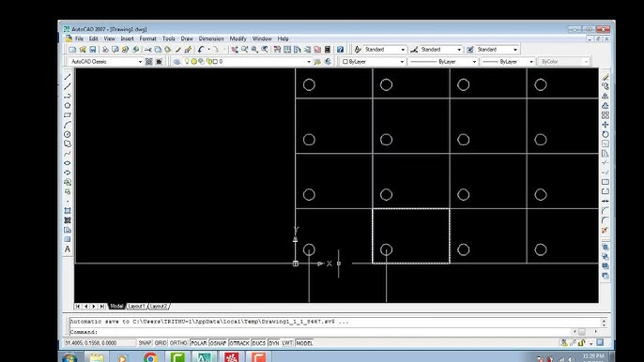Screen dimensions: 644x362
Task: Select the Ellipse draw tool
Action: (68, 163)
